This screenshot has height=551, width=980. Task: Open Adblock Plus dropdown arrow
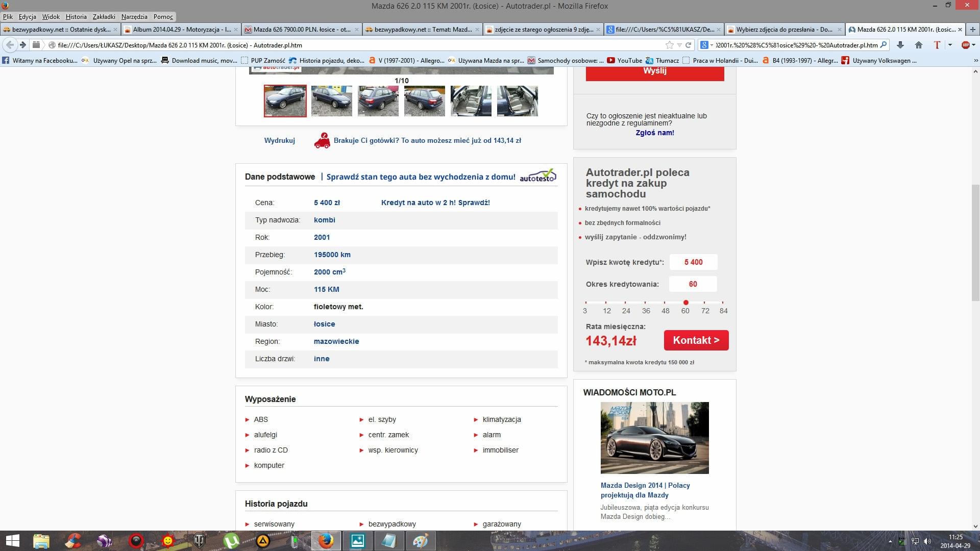coord(973,45)
